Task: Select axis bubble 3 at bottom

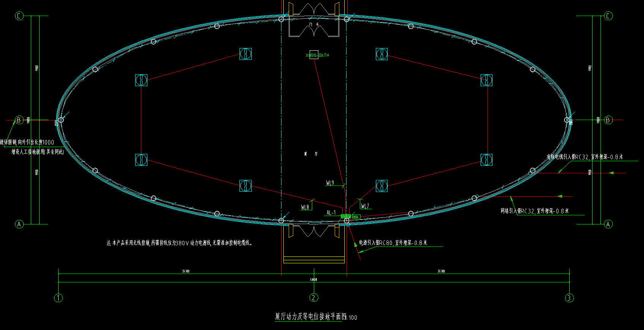Action: tap(569, 298)
